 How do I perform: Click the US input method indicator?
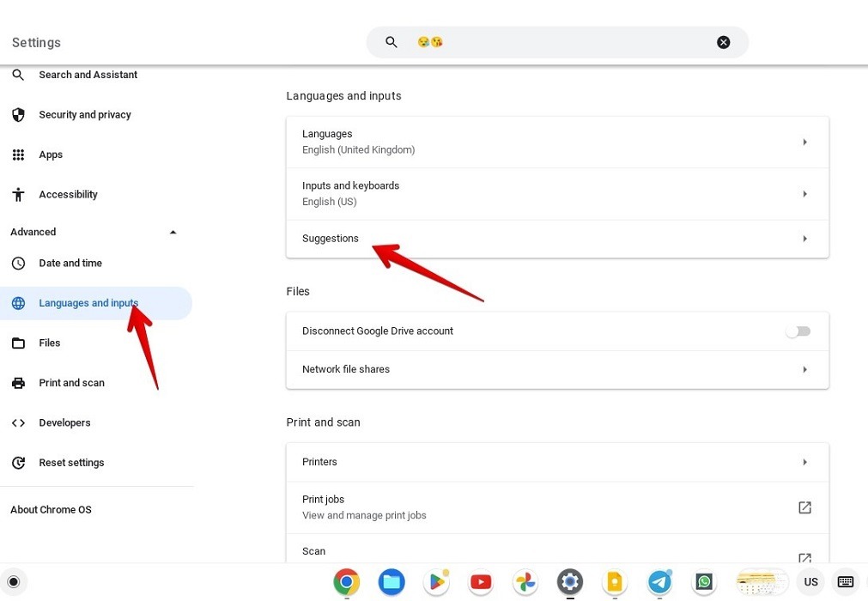(810, 581)
